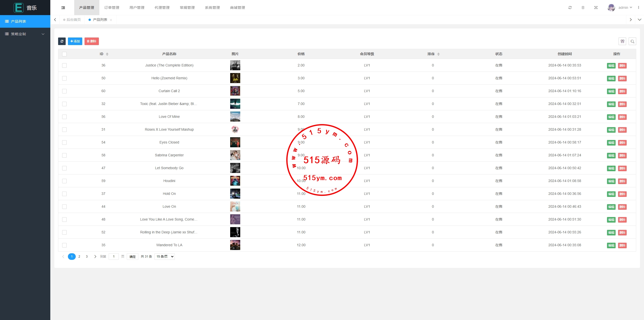644x320 pixels.
Task: Open the 15 条/页 page size dropdown
Action: coord(165,257)
